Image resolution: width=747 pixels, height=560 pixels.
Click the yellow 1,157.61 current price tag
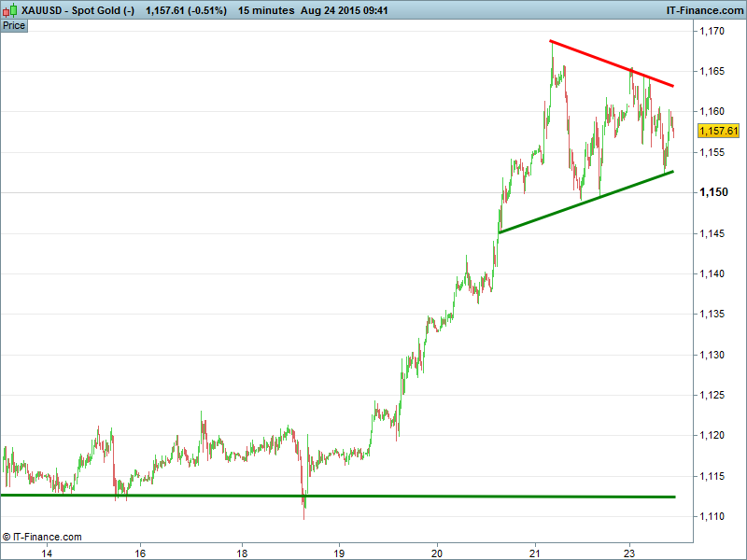tap(718, 131)
